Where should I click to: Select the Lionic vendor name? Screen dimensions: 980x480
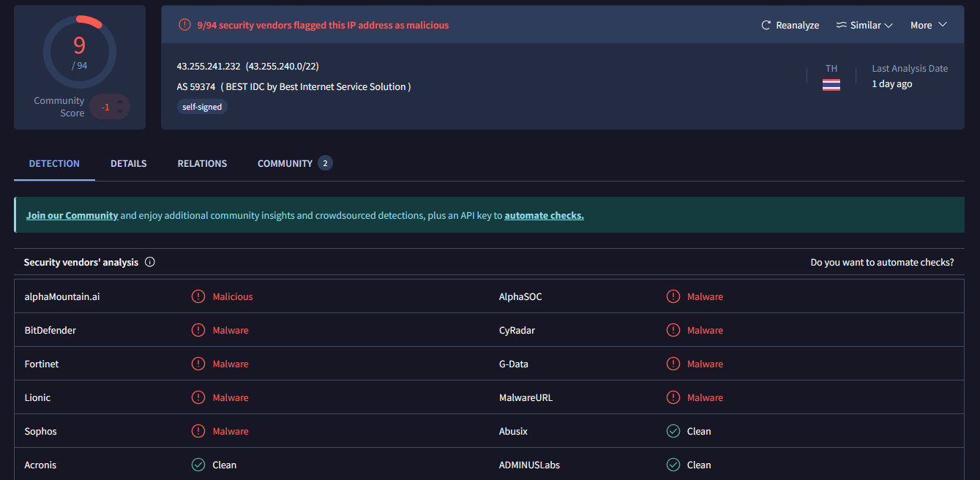coord(37,397)
